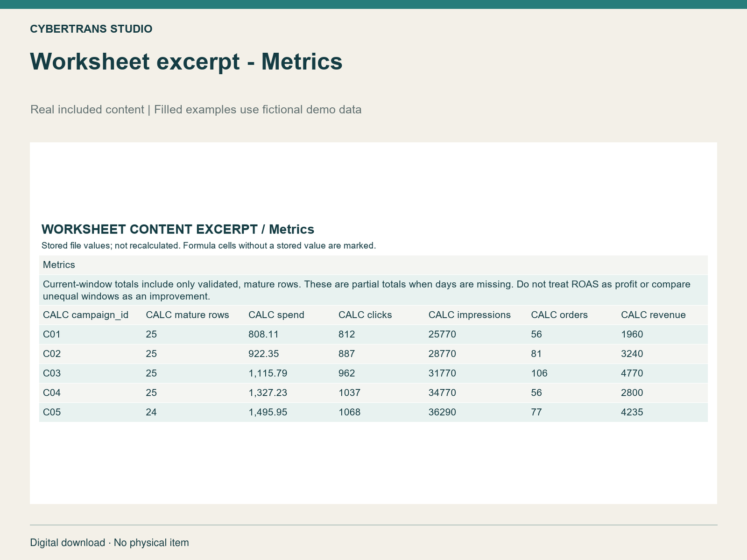Viewport: 747px width, 560px height.
Task: Select revenue value 4770
Action: [632, 373]
